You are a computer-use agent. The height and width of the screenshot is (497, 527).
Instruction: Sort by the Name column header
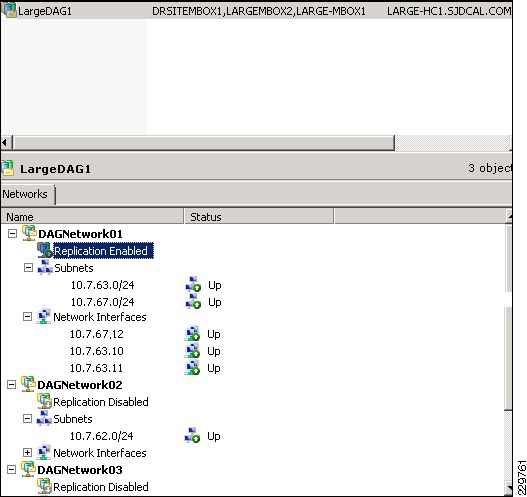point(92,217)
